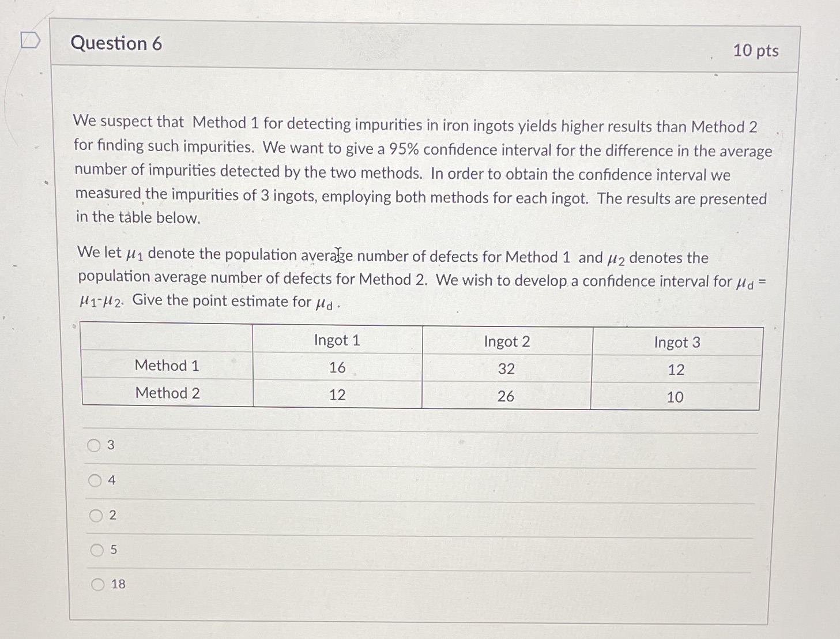840x639 pixels.
Task: Select answer choice 2
Action: (x=95, y=515)
